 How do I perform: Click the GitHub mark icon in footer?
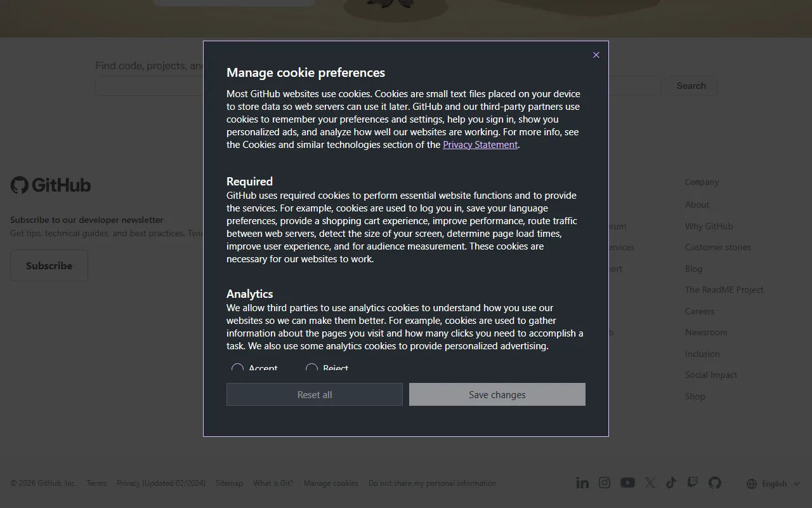pyautogui.click(x=715, y=483)
